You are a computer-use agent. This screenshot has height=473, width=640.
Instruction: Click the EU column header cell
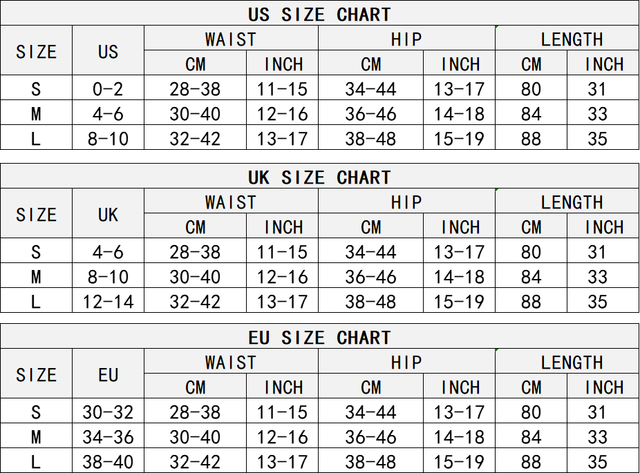[x=108, y=375]
